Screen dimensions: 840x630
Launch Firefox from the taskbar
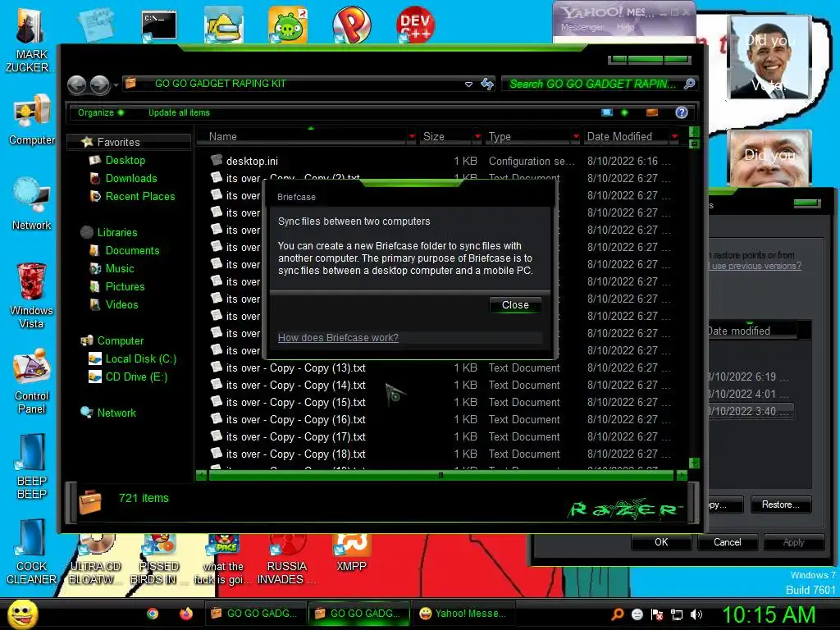tap(186, 614)
